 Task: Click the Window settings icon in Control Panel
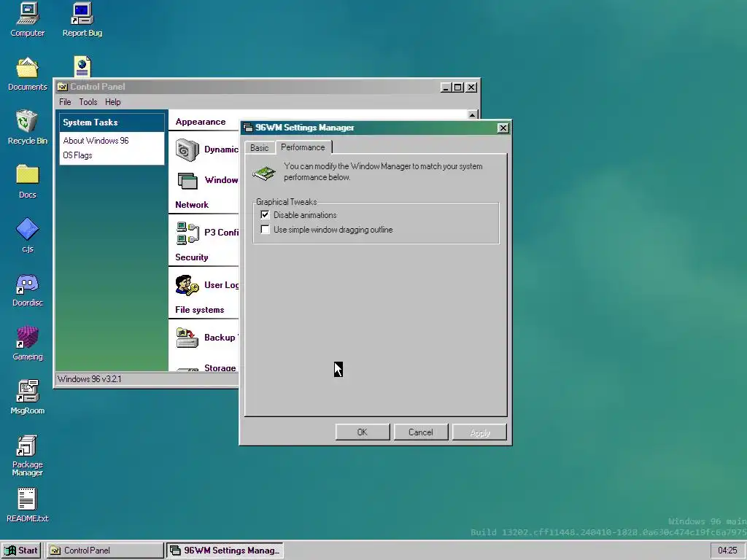pyautogui.click(x=187, y=181)
